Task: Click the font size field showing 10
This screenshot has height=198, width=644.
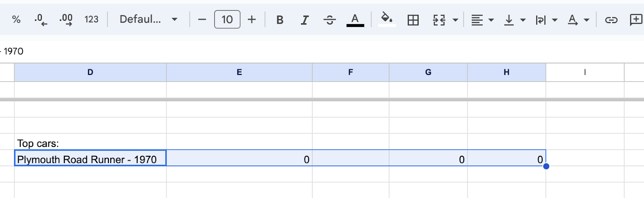Action: (227, 19)
